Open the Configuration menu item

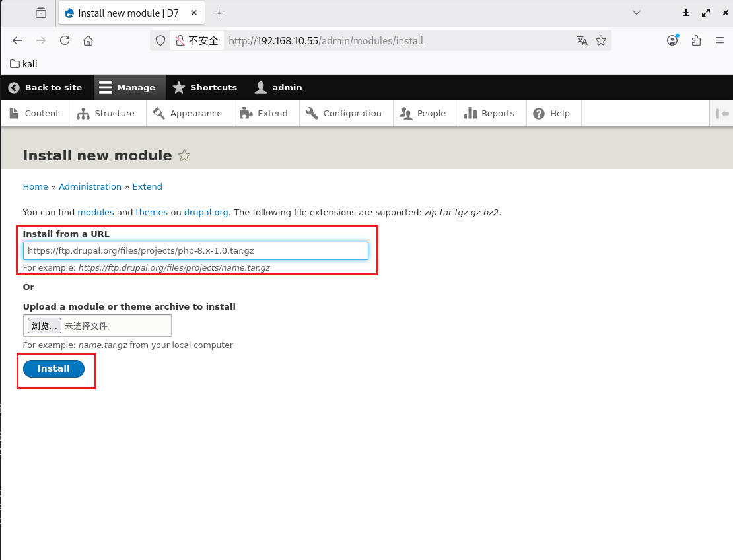[x=344, y=114]
